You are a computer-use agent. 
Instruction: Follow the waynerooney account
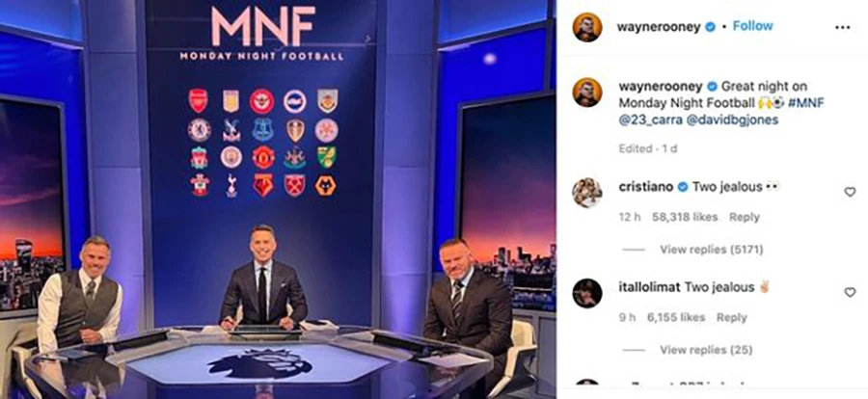pos(753,26)
